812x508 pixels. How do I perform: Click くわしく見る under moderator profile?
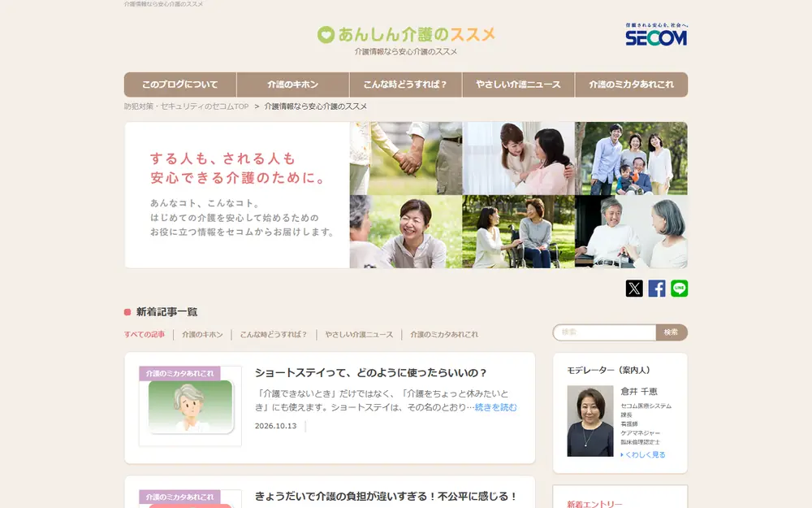pos(643,454)
